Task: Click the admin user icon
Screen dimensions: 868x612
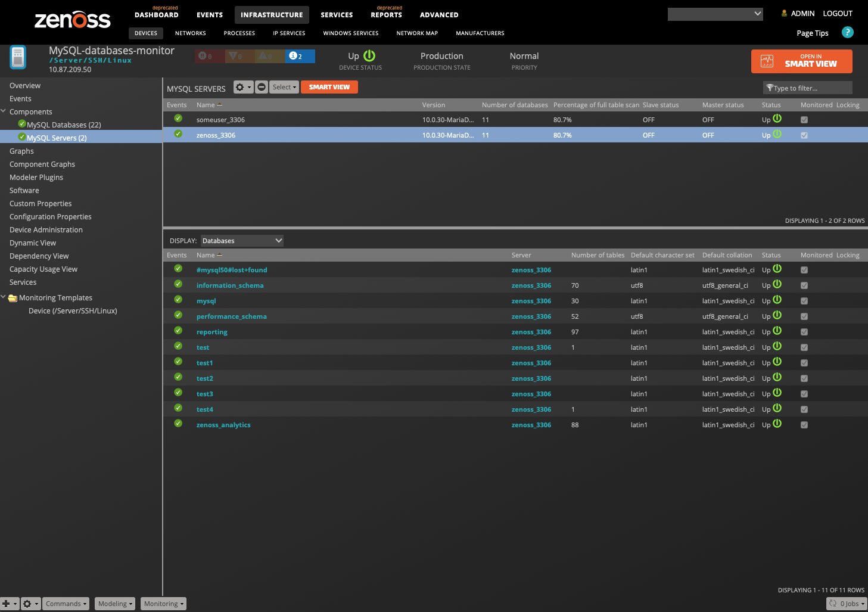Action: click(784, 14)
